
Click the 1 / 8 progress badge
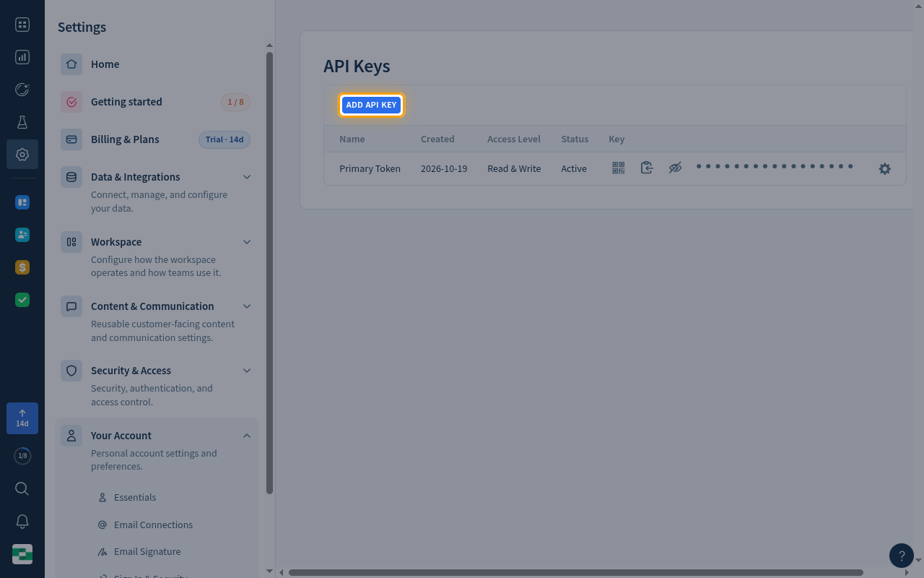tap(235, 102)
